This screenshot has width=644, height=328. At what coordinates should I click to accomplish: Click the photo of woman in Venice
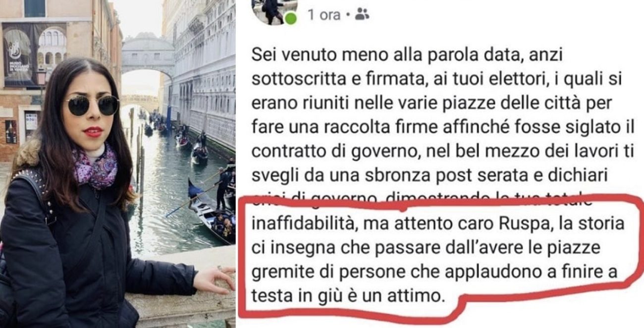point(117,164)
